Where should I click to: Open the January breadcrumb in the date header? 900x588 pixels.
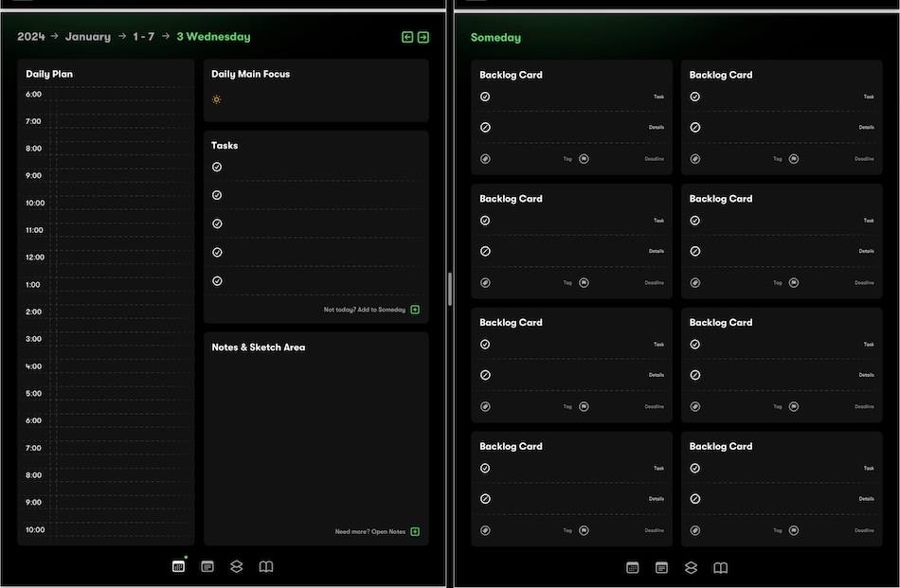(x=88, y=37)
